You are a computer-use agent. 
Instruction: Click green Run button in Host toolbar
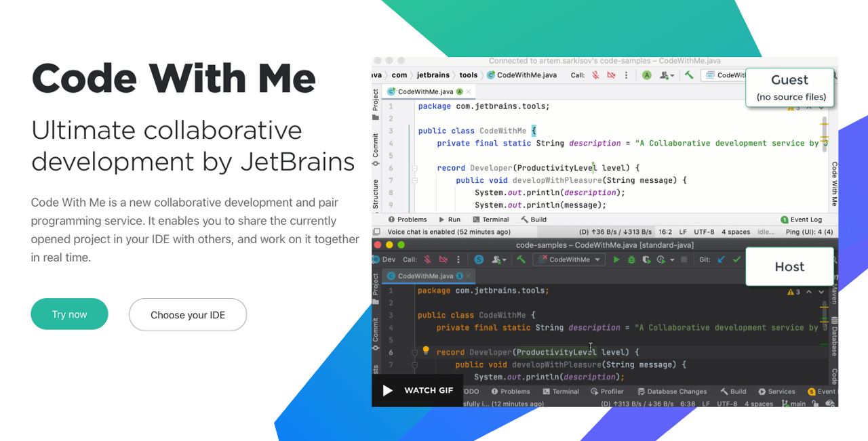click(x=616, y=259)
